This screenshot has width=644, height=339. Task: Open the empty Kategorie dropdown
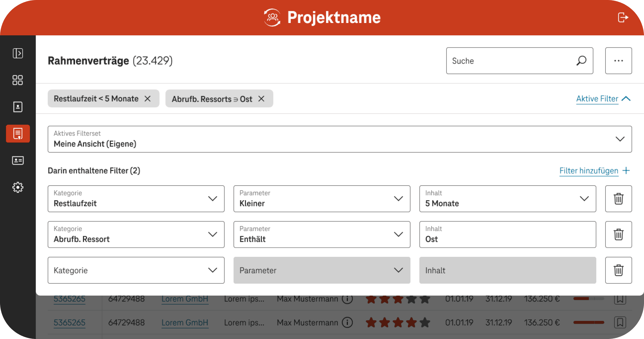(136, 270)
